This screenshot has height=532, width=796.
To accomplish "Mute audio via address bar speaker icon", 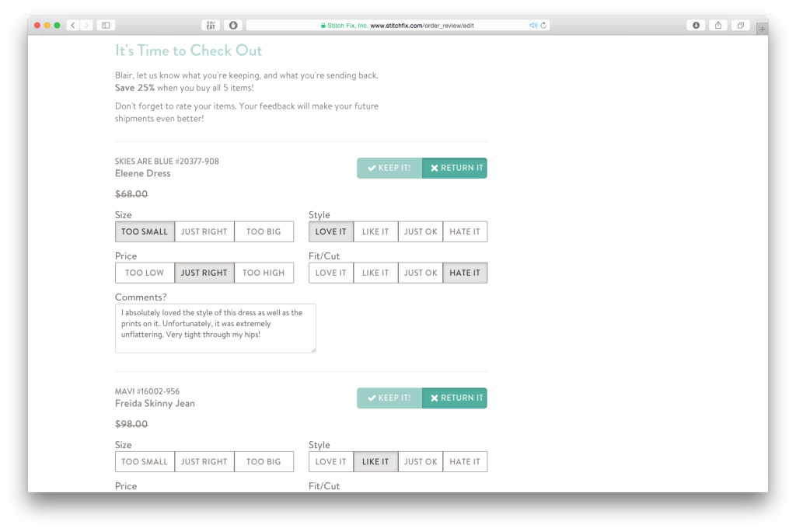I will (x=533, y=26).
